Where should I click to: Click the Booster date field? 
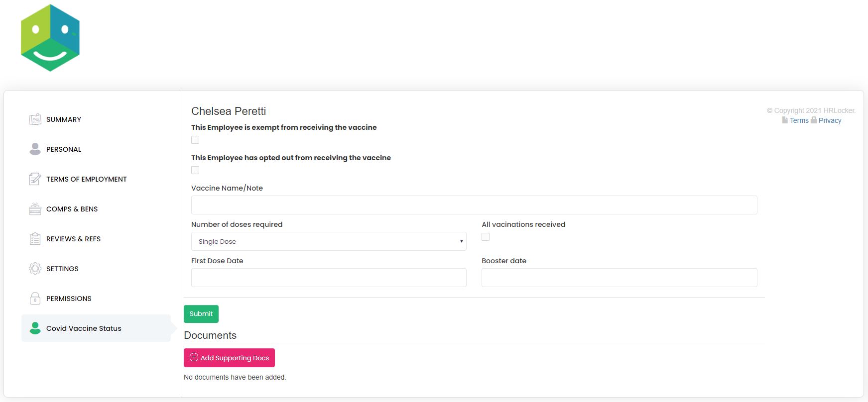click(620, 278)
